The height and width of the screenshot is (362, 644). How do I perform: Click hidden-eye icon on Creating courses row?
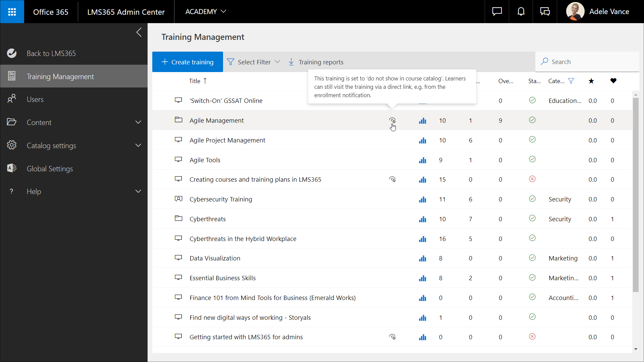click(x=392, y=180)
